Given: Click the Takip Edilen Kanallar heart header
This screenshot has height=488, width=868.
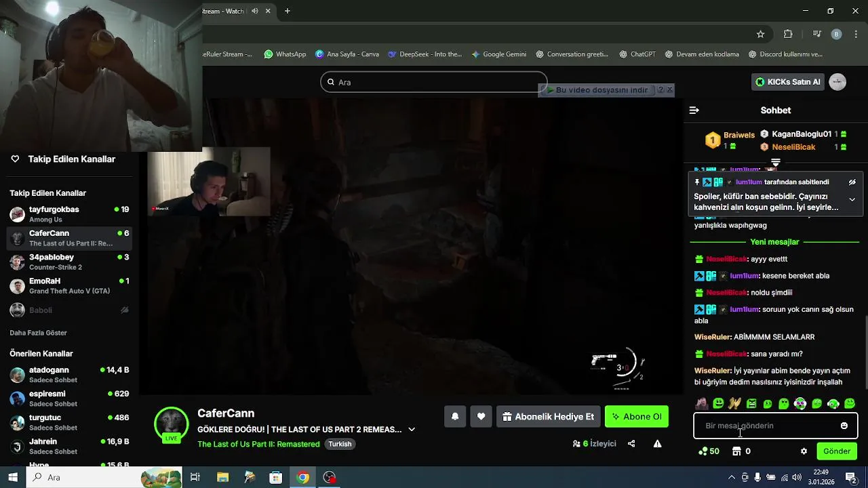Looking at the screenshot, I should pyautogui.click(x=62, y=159).
